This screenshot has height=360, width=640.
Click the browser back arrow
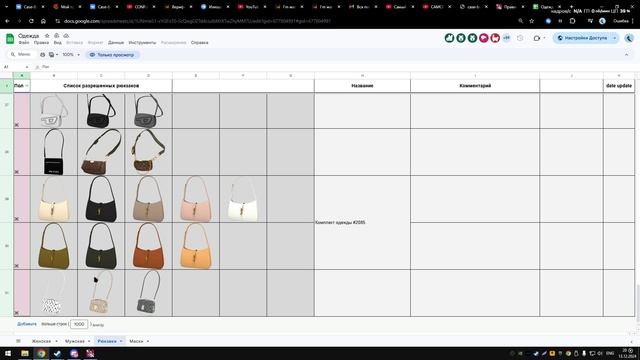(x=7, y=21)
